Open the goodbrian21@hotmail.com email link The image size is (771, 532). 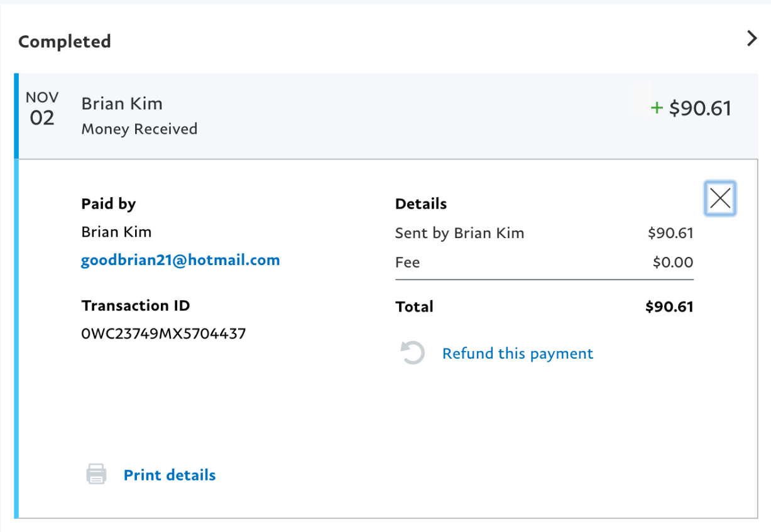(180, 260)
